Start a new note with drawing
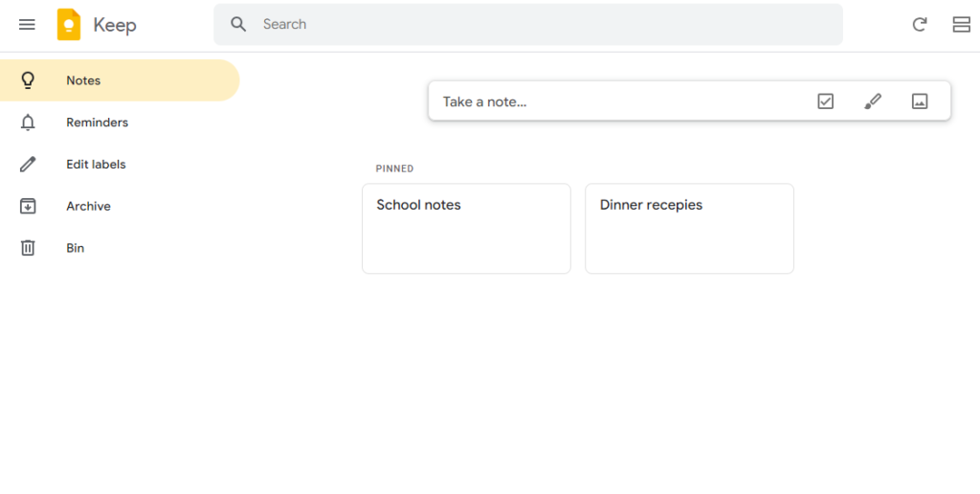Viewport: 980px width, 494px height. (x=873, y=101)
